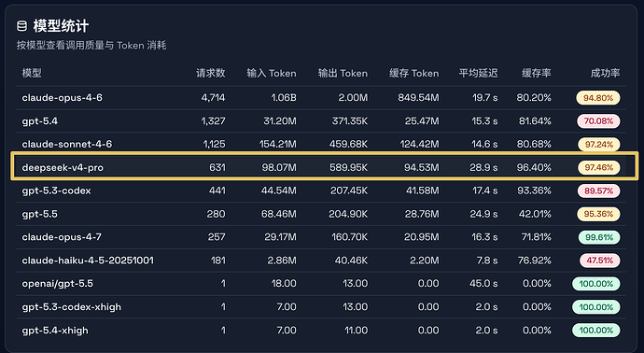The image size is (644, 353).
Task: Click the 70.08% success rate badge
Action: [598, 121]
